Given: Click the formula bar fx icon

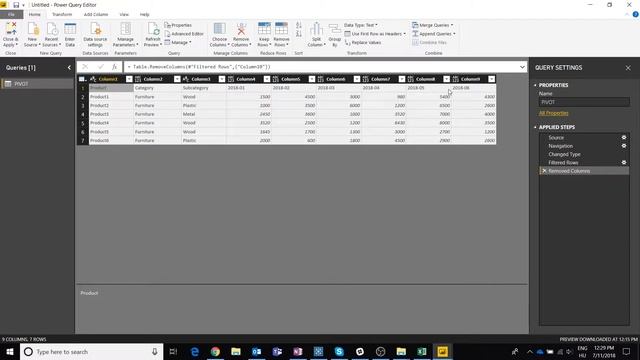Looking at the screenshot, I should [x=115, y=67].
